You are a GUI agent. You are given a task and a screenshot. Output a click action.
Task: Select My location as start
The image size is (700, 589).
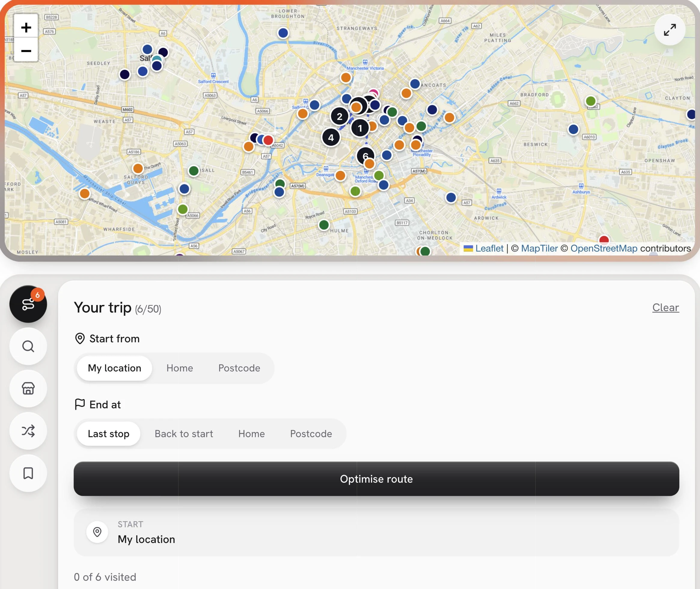point(114,368)
